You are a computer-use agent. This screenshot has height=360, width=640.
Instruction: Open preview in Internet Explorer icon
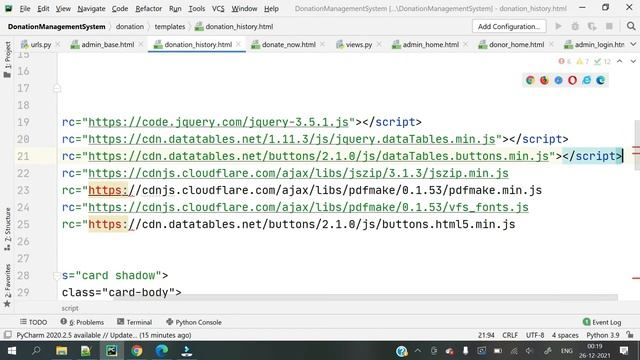pos(587,80)
